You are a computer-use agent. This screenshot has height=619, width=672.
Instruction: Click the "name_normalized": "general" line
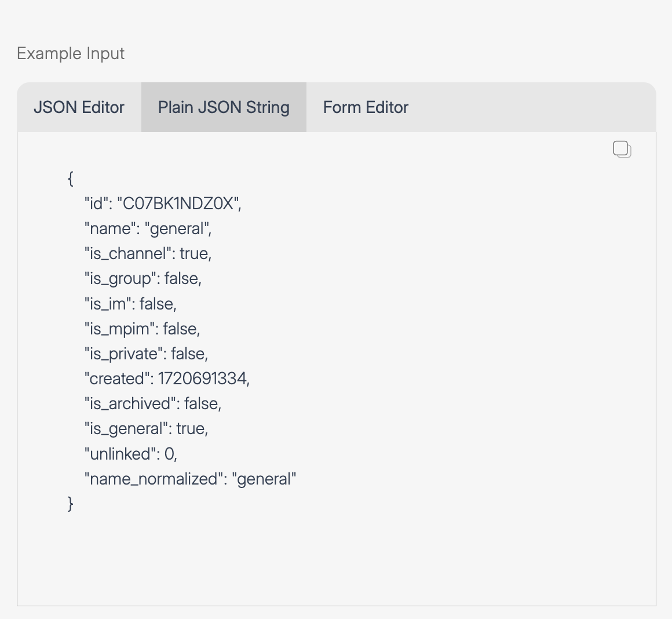[x=190, y=479]
